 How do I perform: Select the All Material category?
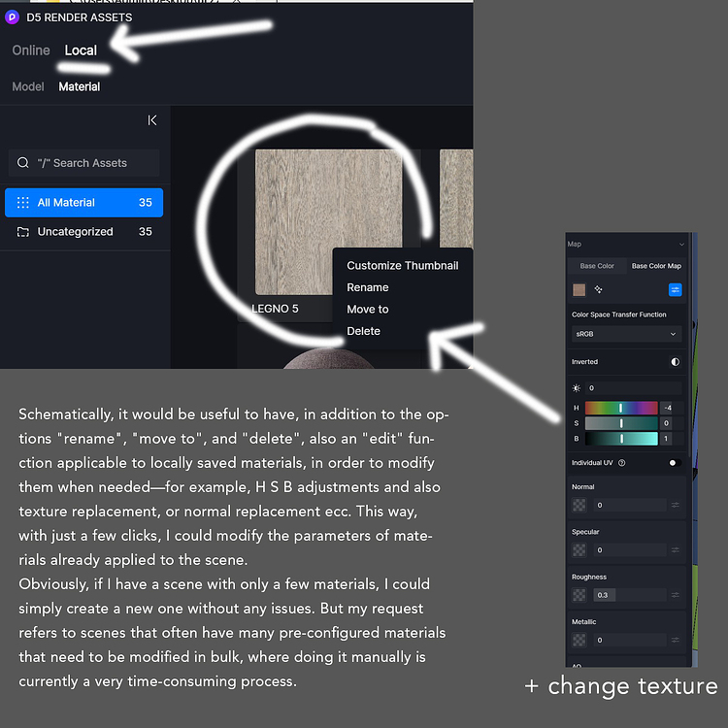coord(84,203)
